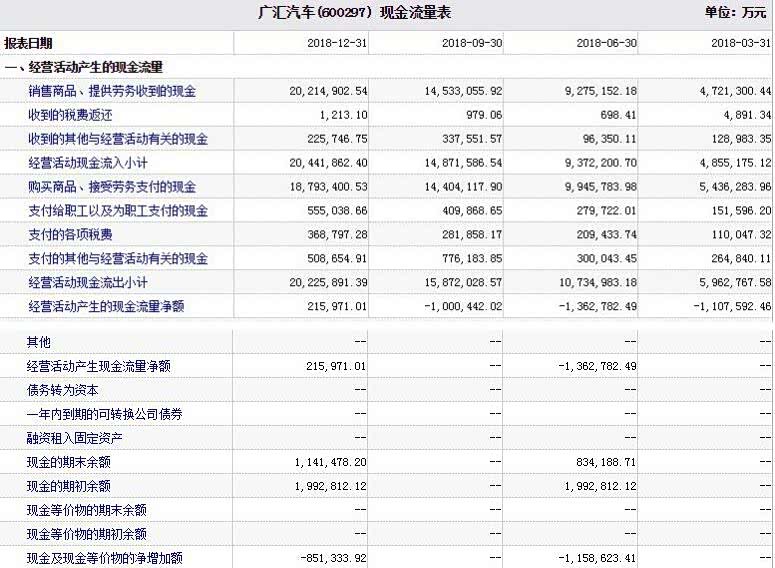The height and width of the screenshot is (568, 775).
Task: Select the 支付的各项税费 row link
Action: 69,235
